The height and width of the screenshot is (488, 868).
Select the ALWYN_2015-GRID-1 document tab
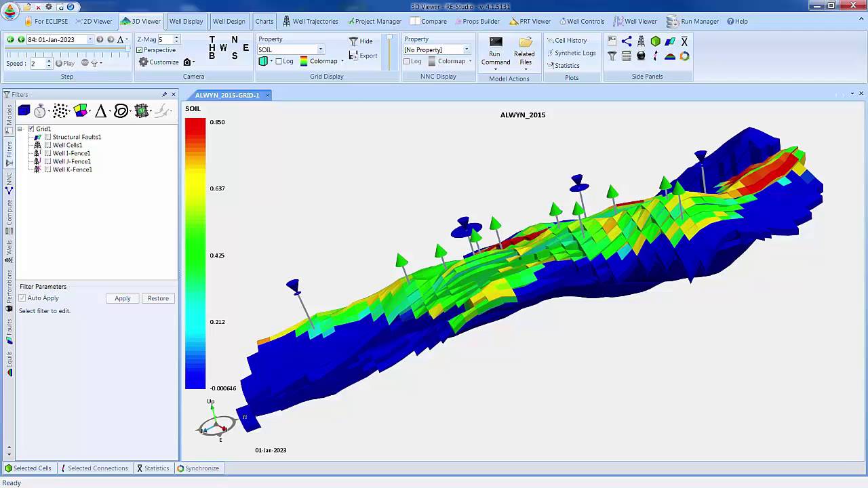(x=227, y=95)
